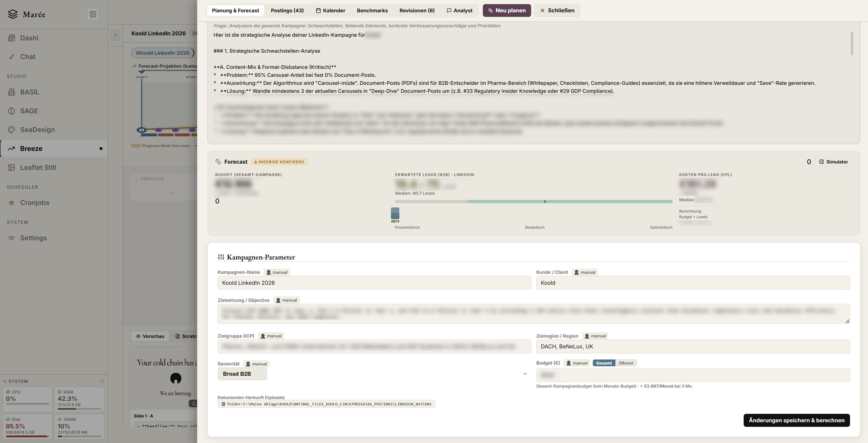Click the "Prognose-Band (min–max)" legend entry
Viewport: 868px width, 443px height.
click(161, 146)
